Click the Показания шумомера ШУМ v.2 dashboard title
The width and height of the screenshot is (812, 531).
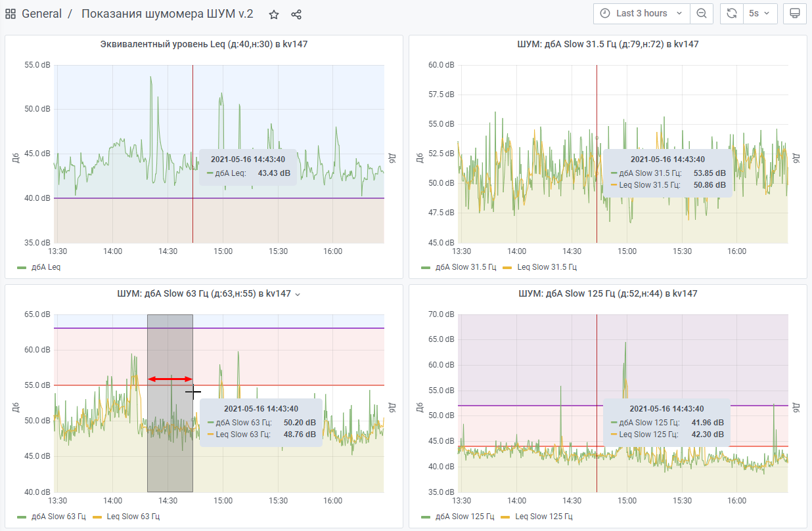pyautogui.click(x=168, y=14)
